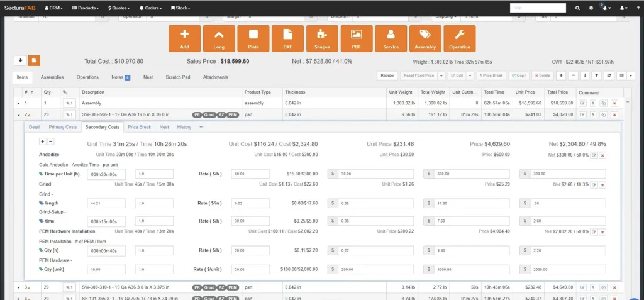Click the Reorder button
Viewport: 644px width, 300px height.
pos(387,75)
